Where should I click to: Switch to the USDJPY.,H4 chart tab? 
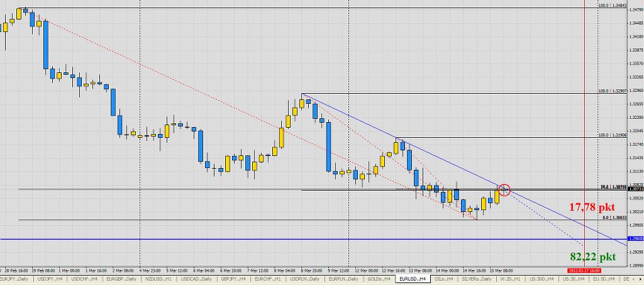[x=52, y=279]
